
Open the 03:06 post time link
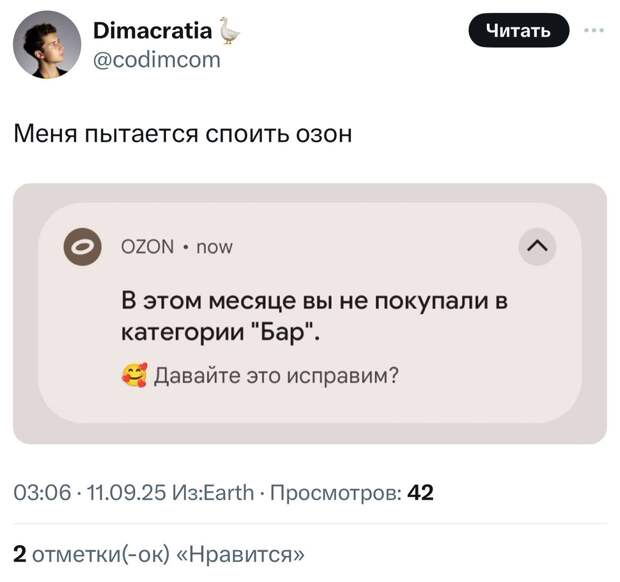tap(42, 493)
